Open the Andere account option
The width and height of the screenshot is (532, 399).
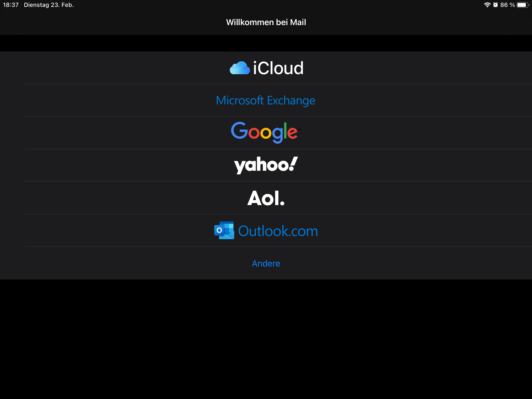pos(266,263)
